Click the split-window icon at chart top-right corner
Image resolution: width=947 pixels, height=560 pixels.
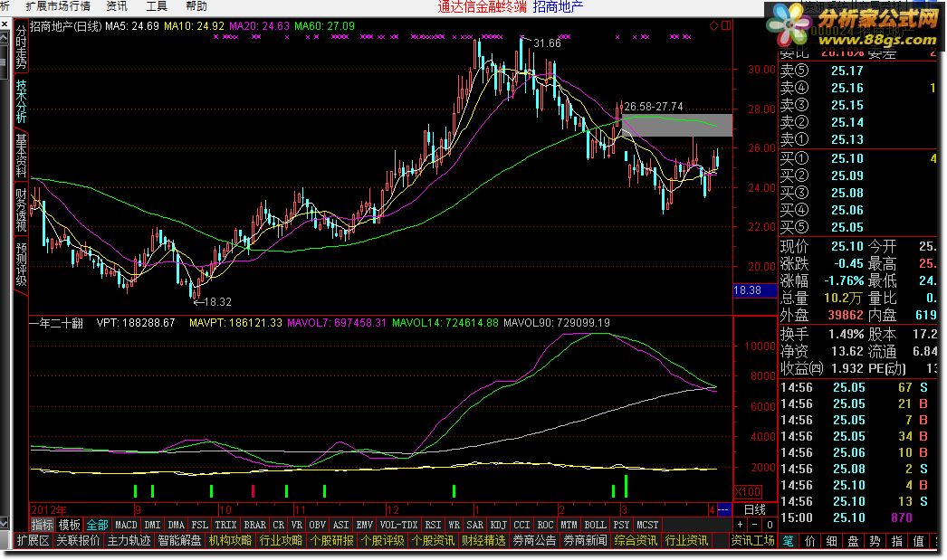coord(726,25)
